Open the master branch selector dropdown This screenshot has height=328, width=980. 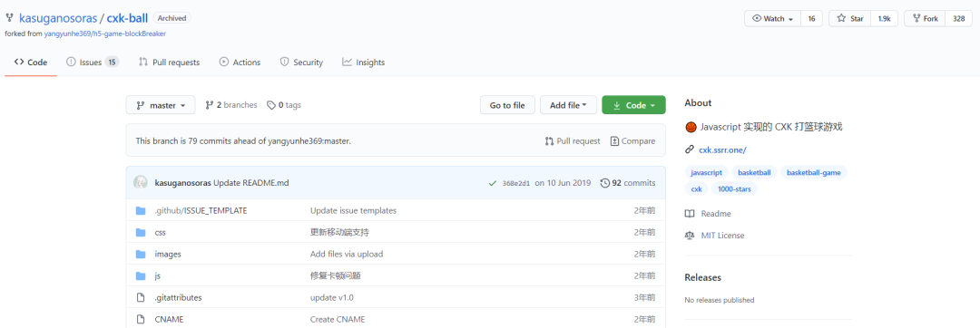[x=161, y=105]
